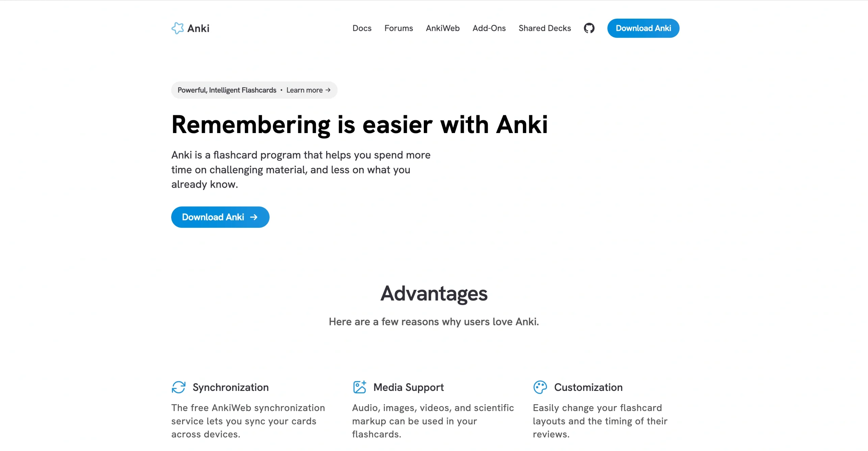Click the Remembering is easier with Anki heading
Image resolution: width=868 pixels, height=451 pixels.
click(360, 125)
